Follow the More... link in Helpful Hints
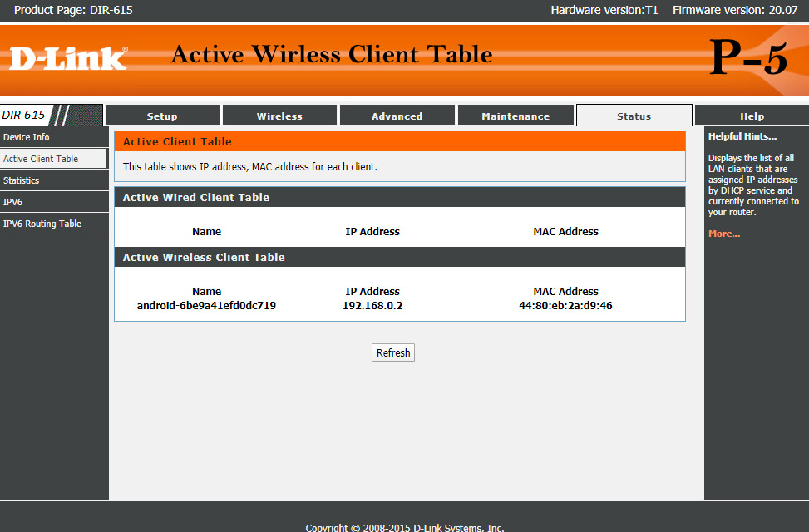 point(724,234)
